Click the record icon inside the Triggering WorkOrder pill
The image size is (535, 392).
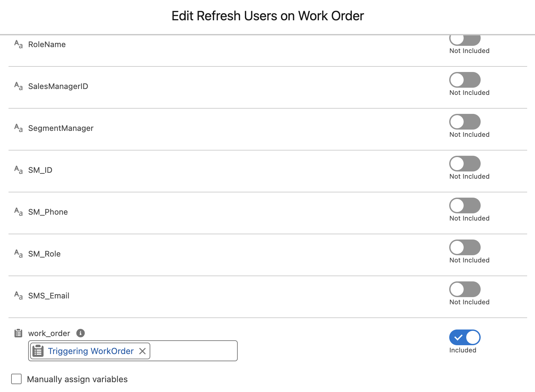pos(38,351)
